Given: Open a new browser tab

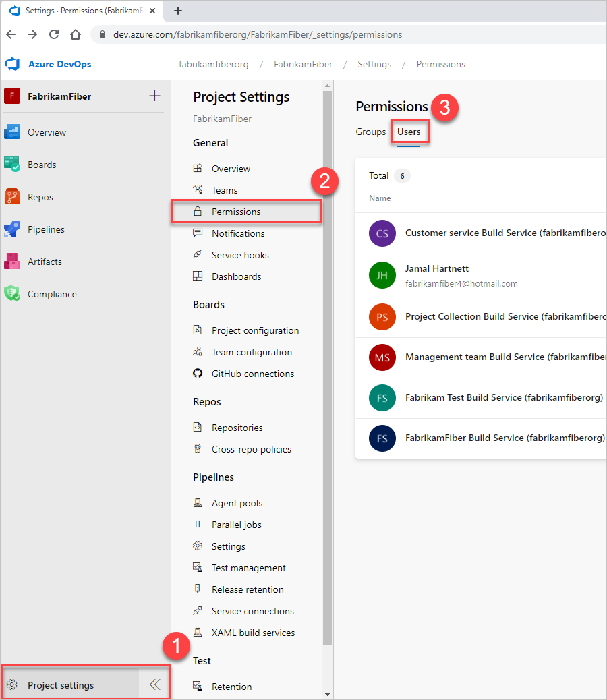Looking at the screenshot, I should (178, 11).
